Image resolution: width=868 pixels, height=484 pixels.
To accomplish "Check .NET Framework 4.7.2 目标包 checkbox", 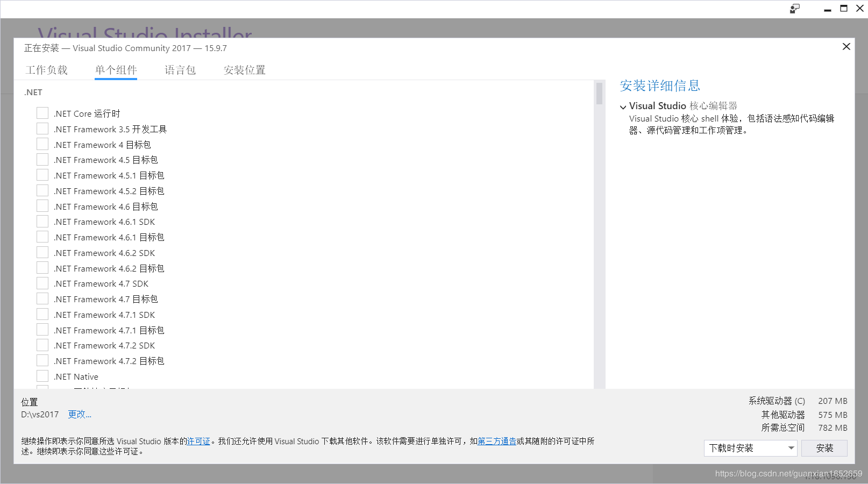I will (42, 360).
